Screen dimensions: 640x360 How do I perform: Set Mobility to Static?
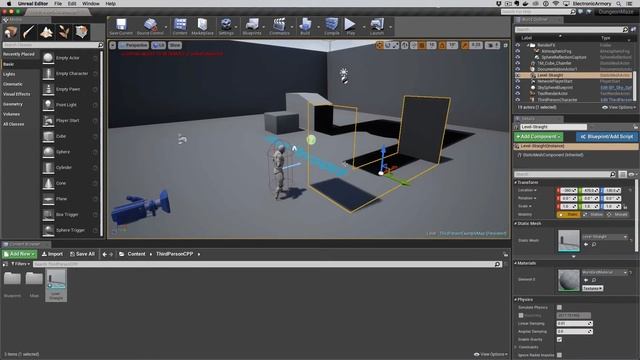click(x=568, y=214)
